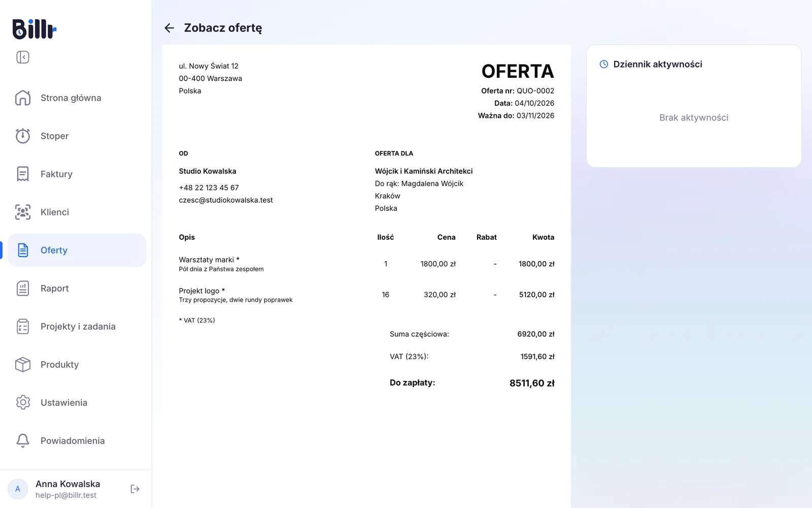Click the Ważna do date 03/11/2026
The width and height of the screenshot is (812, 508).
tap(535, 116)
